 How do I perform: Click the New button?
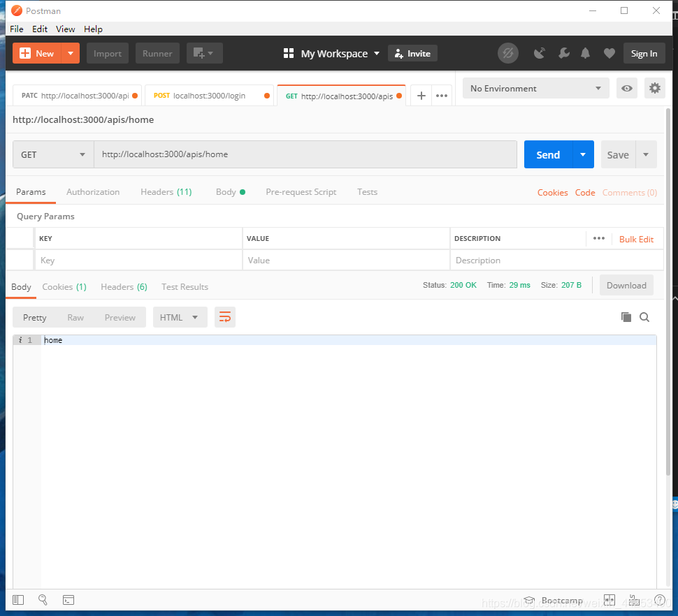(x=37, y=53)
